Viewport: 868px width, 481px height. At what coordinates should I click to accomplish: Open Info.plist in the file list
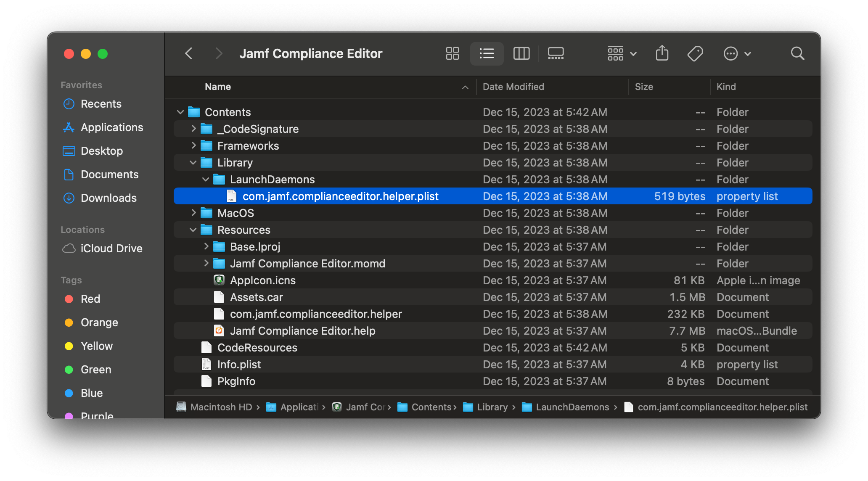tap(239, 364)
